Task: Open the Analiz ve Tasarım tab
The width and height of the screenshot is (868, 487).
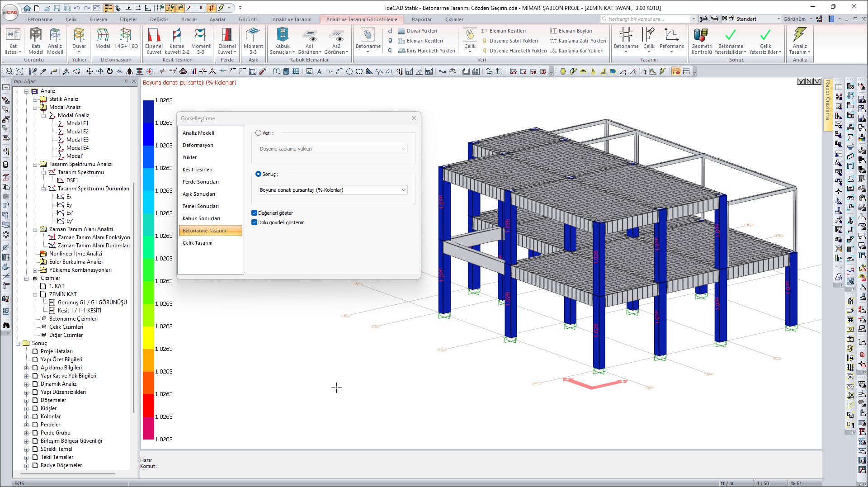Action: pyautogui.click(x=292, y=19)
